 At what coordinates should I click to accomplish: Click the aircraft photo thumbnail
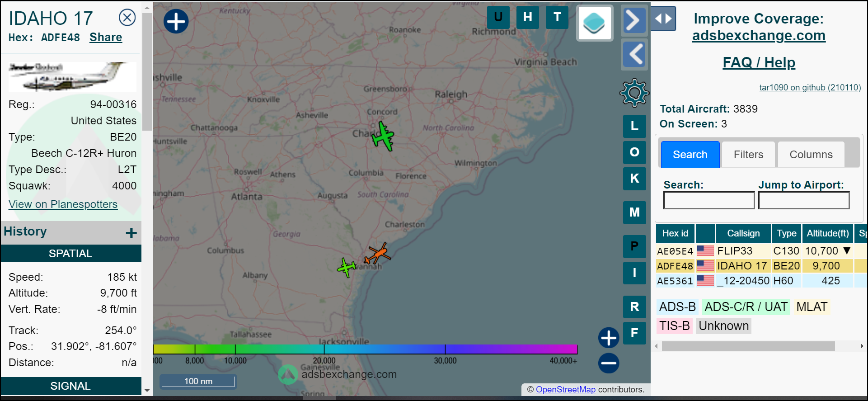click(x=72, y=77)
